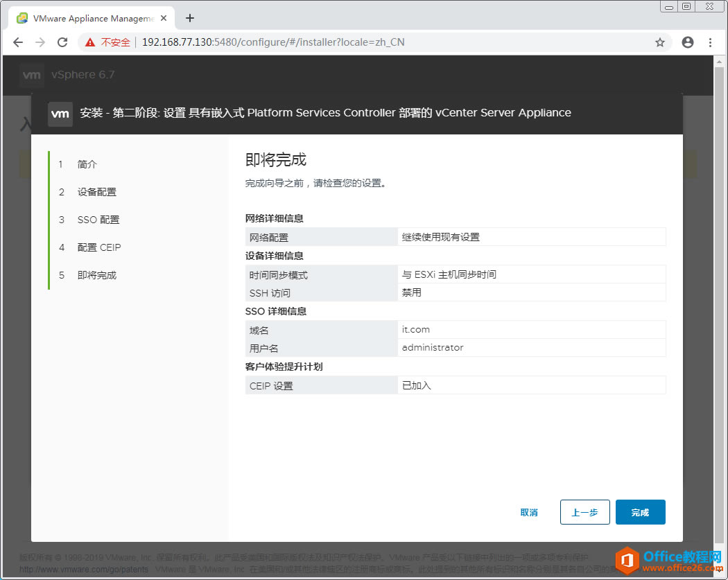Open a new tab with the plus icon
728x580 pixels.
190,18
